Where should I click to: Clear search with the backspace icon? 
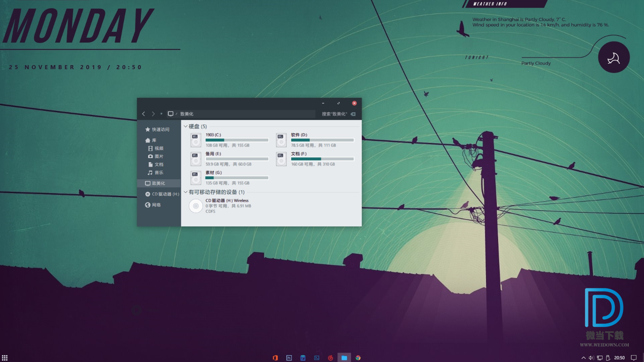pyautogui.click(x=353, y=114)
